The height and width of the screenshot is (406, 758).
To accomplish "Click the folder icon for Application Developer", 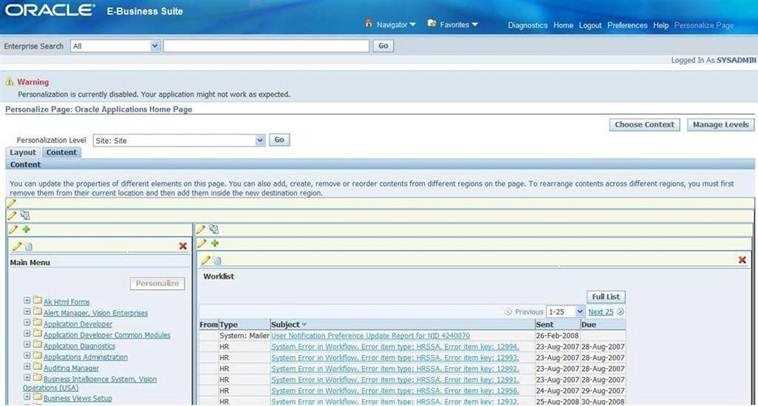I will click(x=37, y=322).
